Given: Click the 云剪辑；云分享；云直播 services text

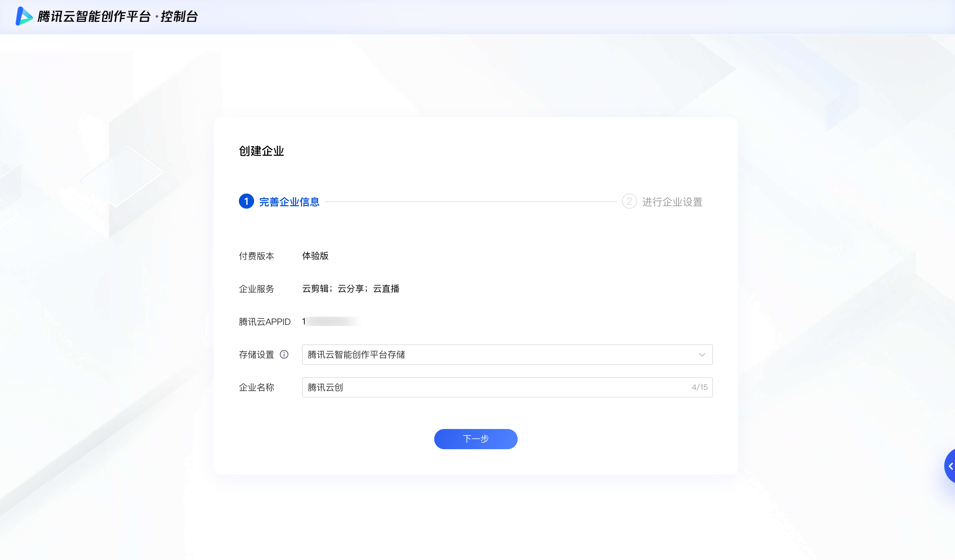Looking at the screenshot, I should (x=350, y=289).
